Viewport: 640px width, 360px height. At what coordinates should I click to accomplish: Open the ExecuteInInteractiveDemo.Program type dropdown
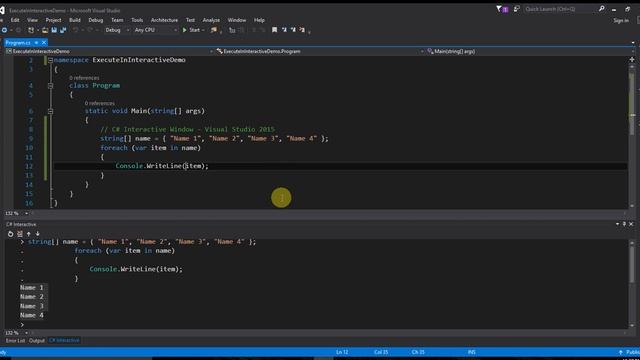click(x=320, y=51)
